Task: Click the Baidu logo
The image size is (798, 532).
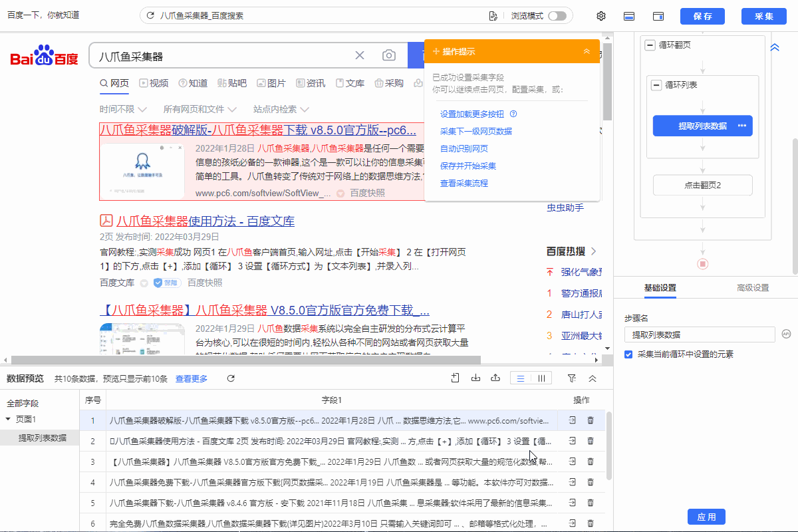Action: 44,57
